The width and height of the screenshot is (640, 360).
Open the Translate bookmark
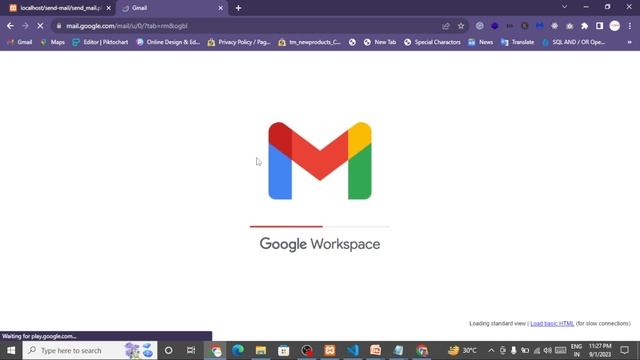pos(518,42)
